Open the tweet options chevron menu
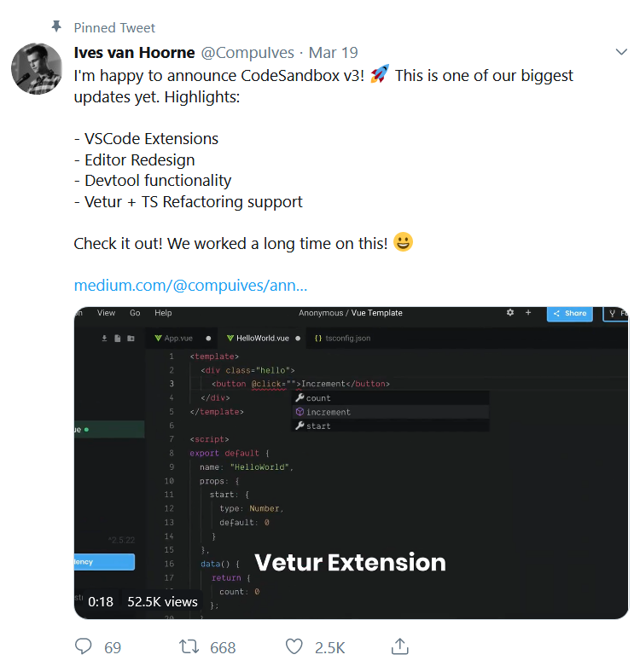Screen dimensions: 640x672 (x=621, y=53)
